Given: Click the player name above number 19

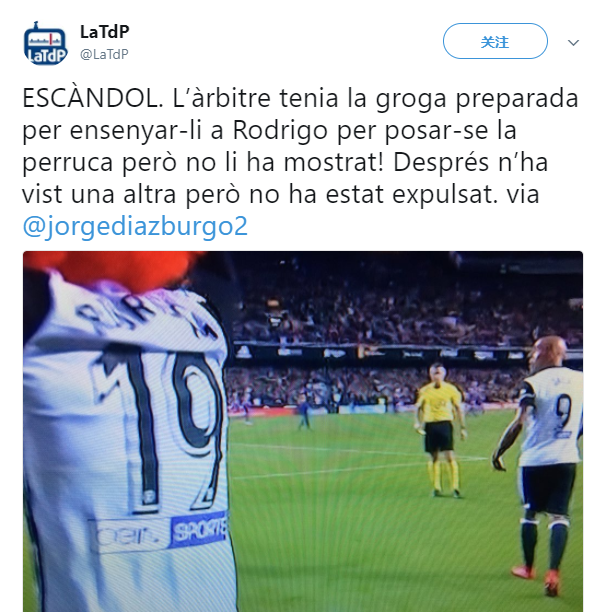Looking at the screenshot, I should click(x=147, y=312).
